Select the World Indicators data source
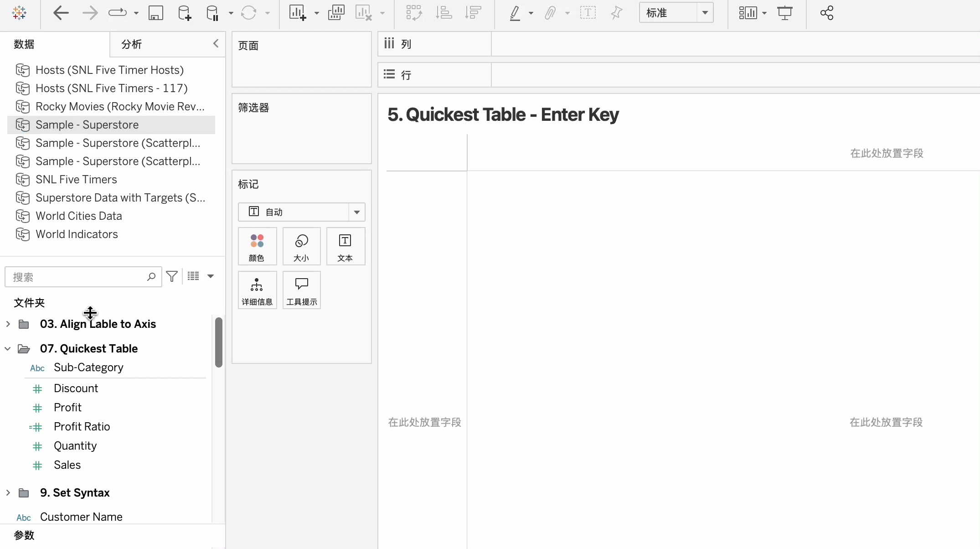The image size is (980, 549). pyautogui.click(x=77, y=234)
